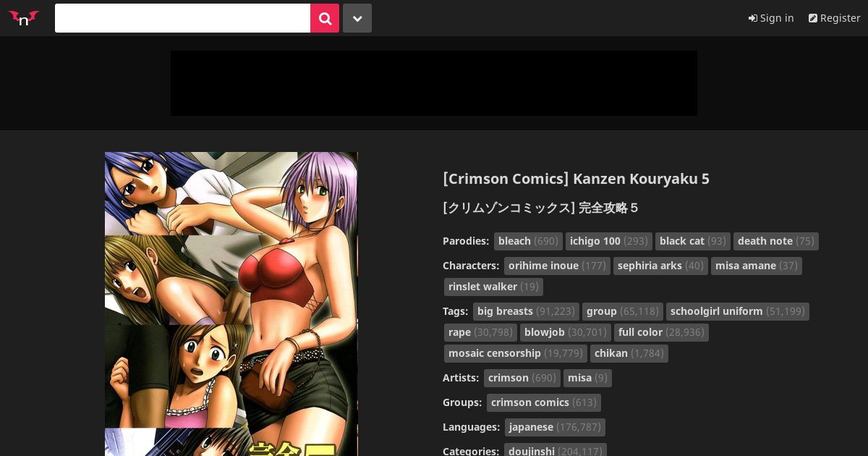Open the Register link
The width and height of the screenshot is (868, 456).
834,18
